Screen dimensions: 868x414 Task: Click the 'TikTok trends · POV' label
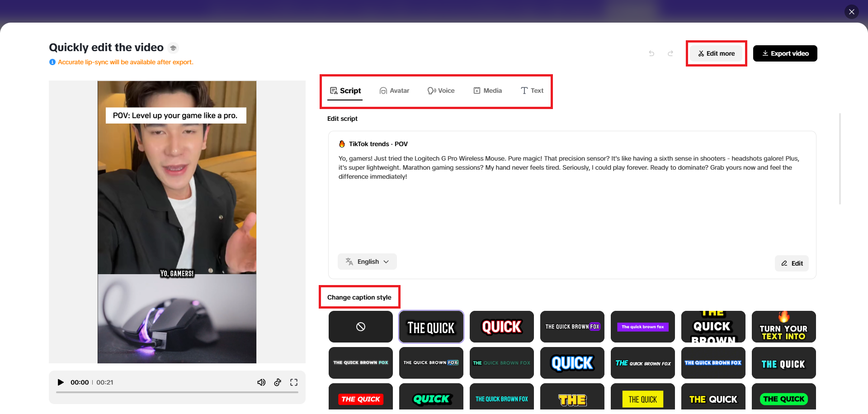tap(378, 144)
